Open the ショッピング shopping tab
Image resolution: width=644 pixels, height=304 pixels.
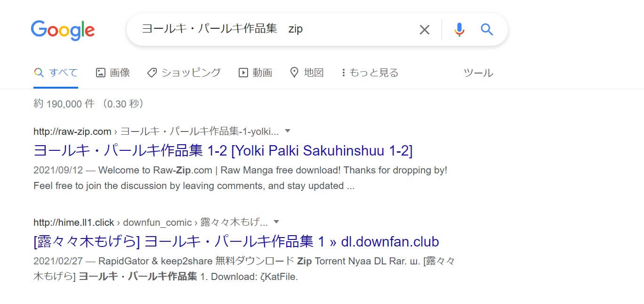184,73
